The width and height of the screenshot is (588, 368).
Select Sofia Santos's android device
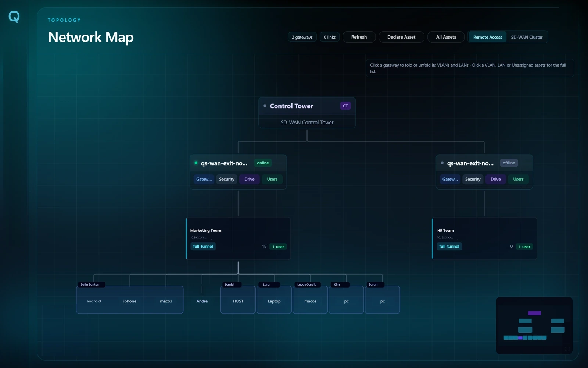tap(94, 301)
